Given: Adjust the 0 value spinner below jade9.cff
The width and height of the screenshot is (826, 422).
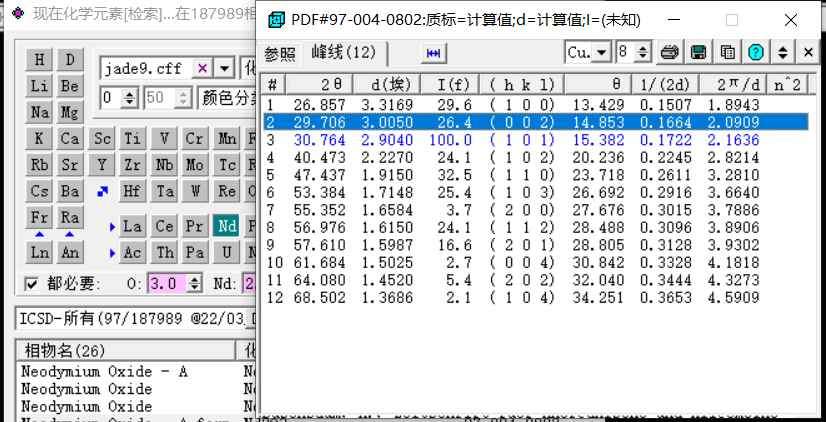Looking at the screenshot, I should coord(130,98).
